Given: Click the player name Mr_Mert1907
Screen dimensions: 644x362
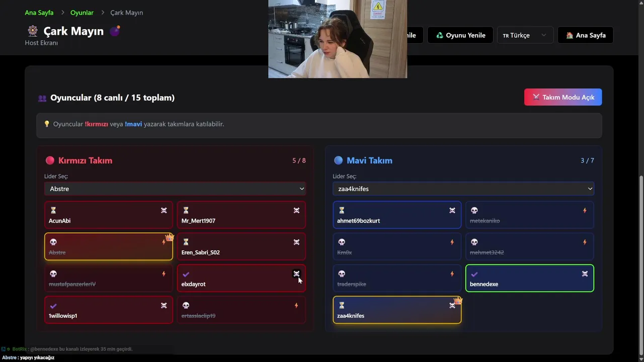Looking at the screenshot, I should [198, 221].
